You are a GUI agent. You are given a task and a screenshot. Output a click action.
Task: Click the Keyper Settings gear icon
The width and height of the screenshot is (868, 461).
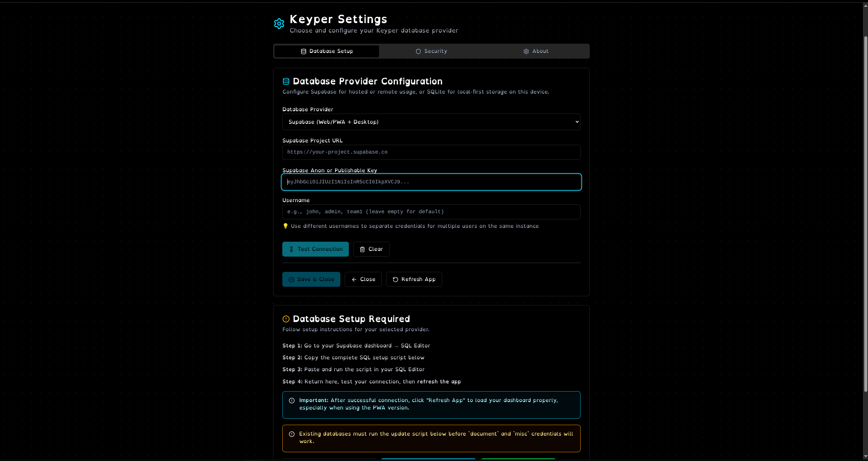tap(279, 24)
